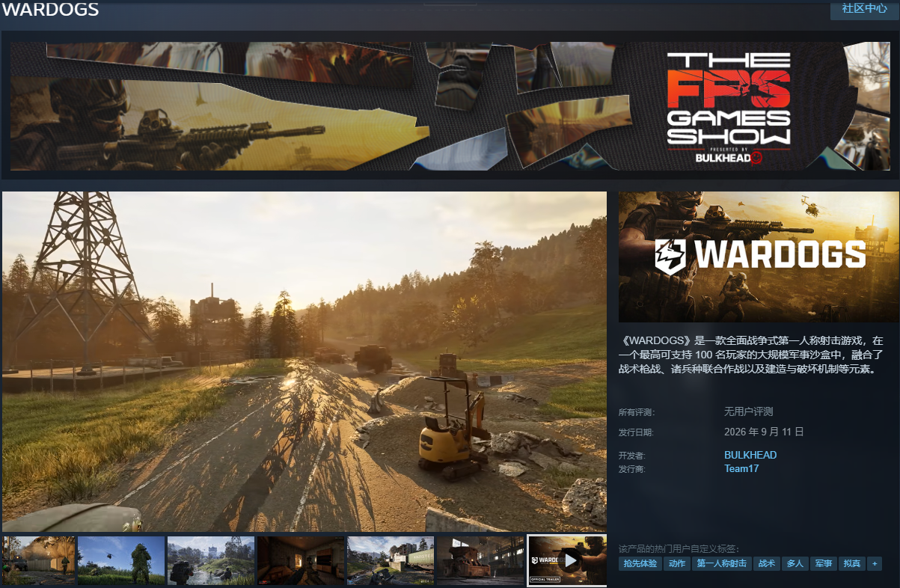Select the thumbnail with soldiers in river field
The height and width of the screenshot is (588, 900).
coord(211,560)
